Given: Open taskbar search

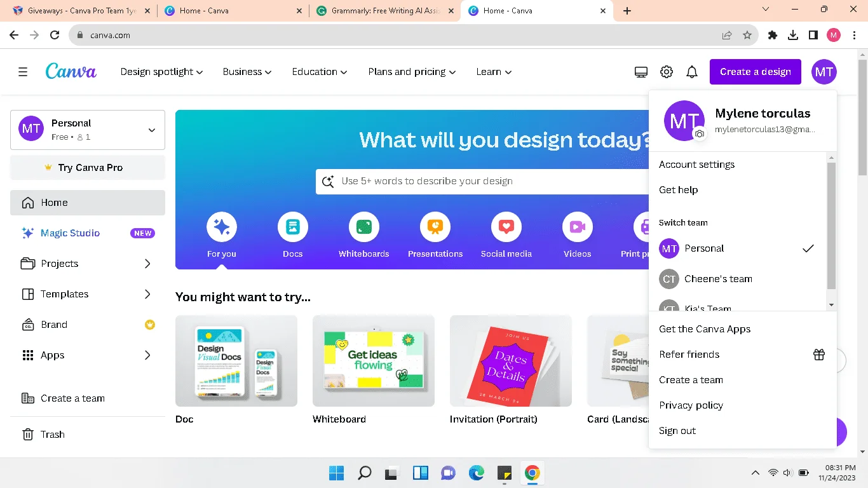Looking at the screenshot, I should click(365, 473).
